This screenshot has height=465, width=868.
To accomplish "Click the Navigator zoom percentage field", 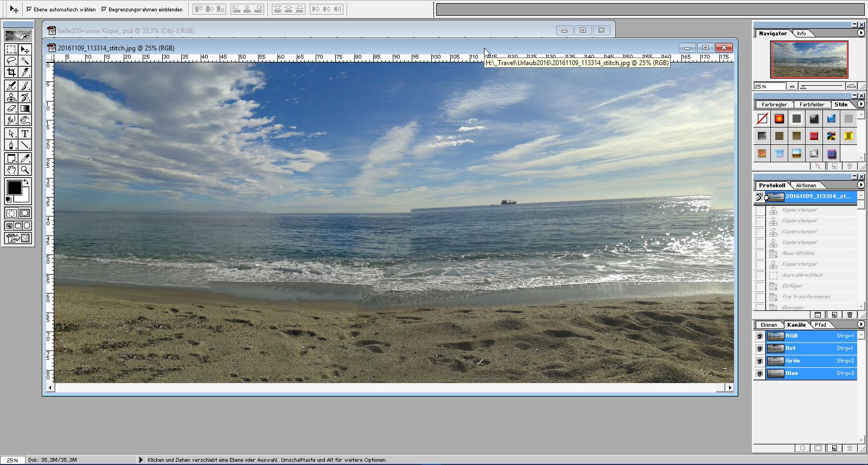I will click(x=769, y=86).
